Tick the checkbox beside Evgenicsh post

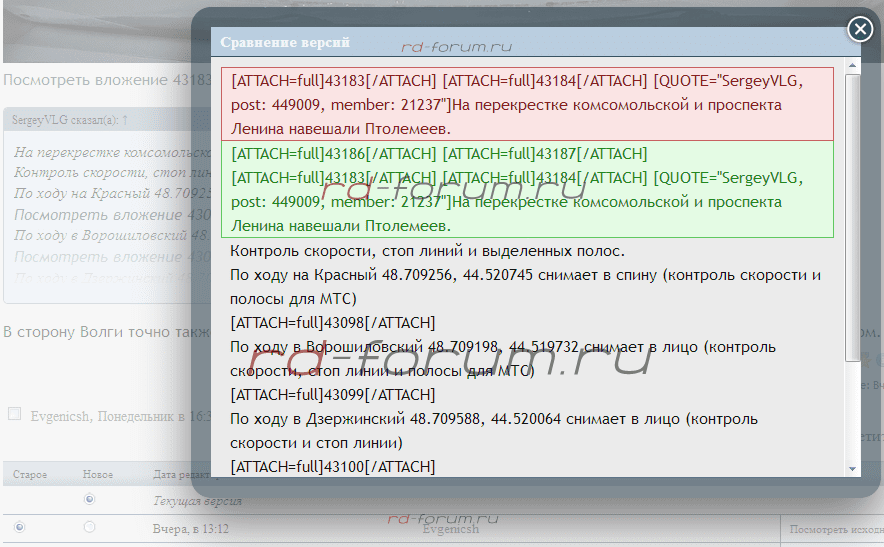tap(14, 414)
